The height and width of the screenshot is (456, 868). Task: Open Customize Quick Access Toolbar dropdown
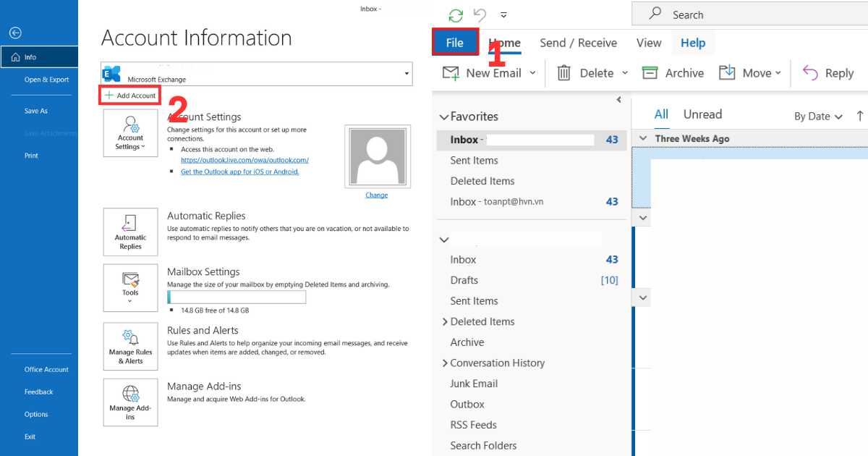[x=503, y=14]
